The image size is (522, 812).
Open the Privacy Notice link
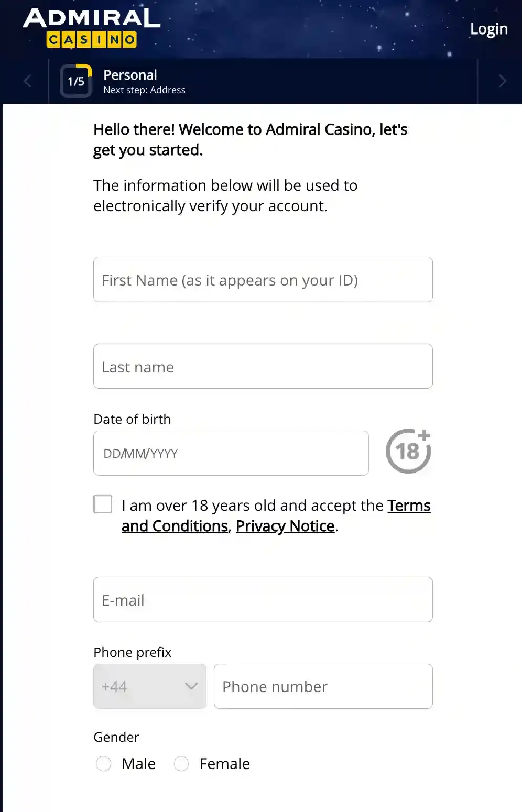click(285, 526)
